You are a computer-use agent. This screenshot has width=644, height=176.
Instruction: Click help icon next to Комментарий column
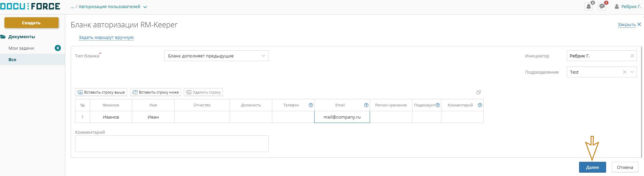click(x=480, y=105)
